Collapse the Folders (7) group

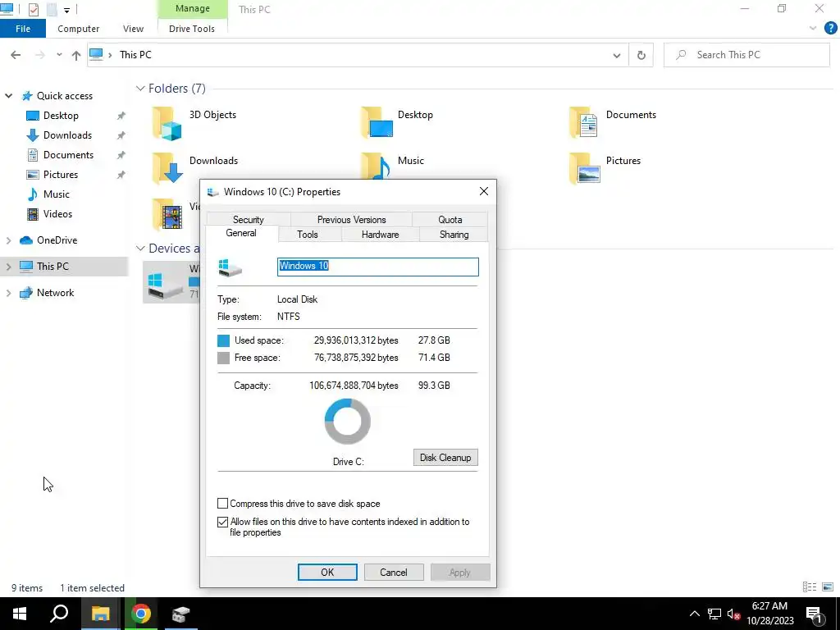[x=140, y=89]
